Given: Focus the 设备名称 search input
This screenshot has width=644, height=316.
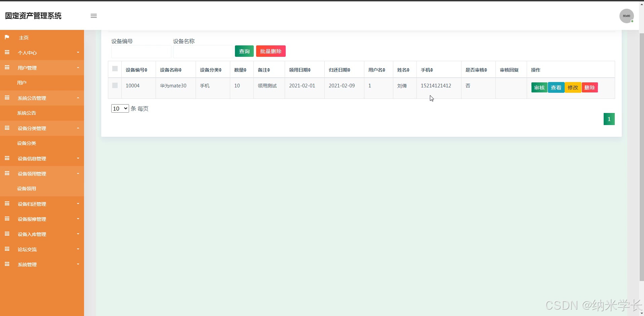Looking at the screenshot, I should (x=203, y=51).
